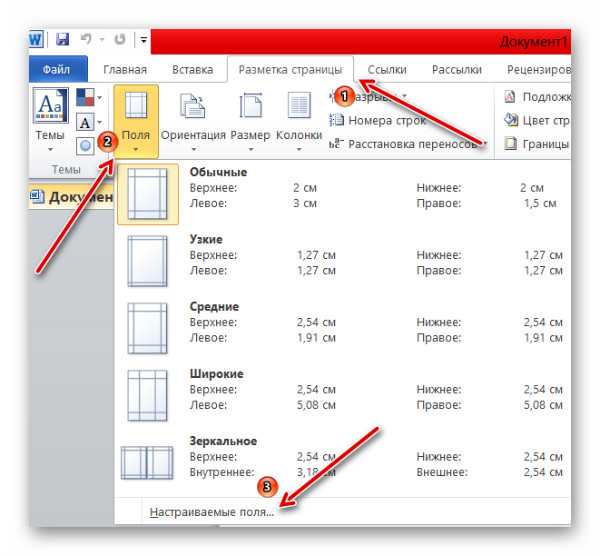Image resolution: width=600 pixels, height=556 pixels.
Task: Click the Размер page icon
Action: pos(251,105)
